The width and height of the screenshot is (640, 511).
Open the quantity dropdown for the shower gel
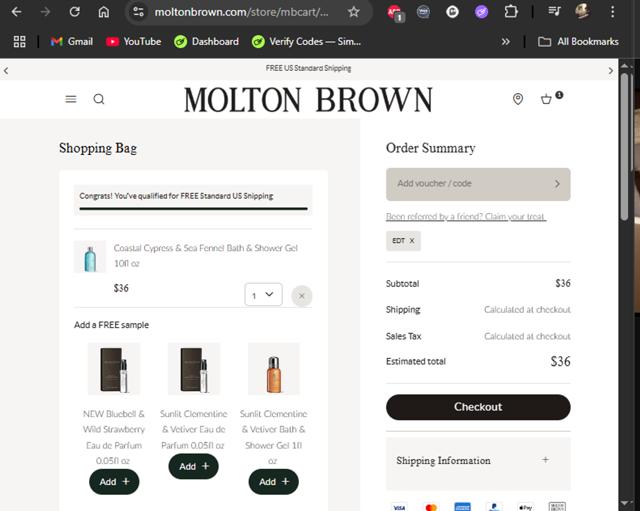pyautogui.click(x=263, y=294)
